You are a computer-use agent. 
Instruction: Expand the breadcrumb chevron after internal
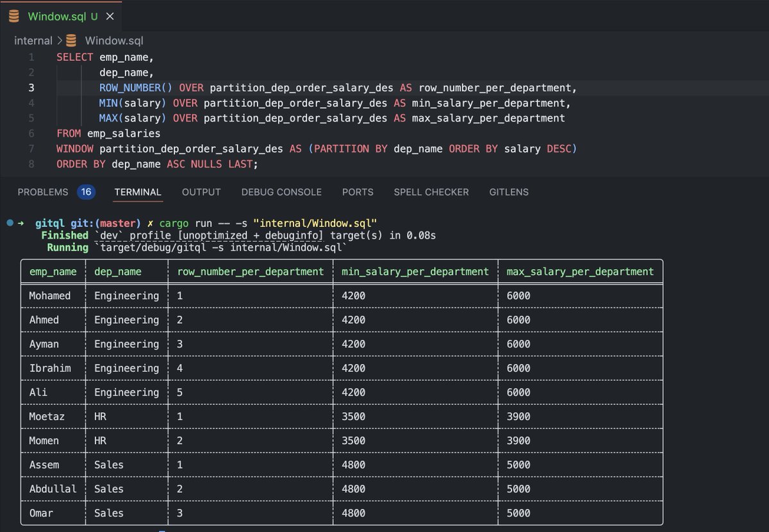(59, 40)
